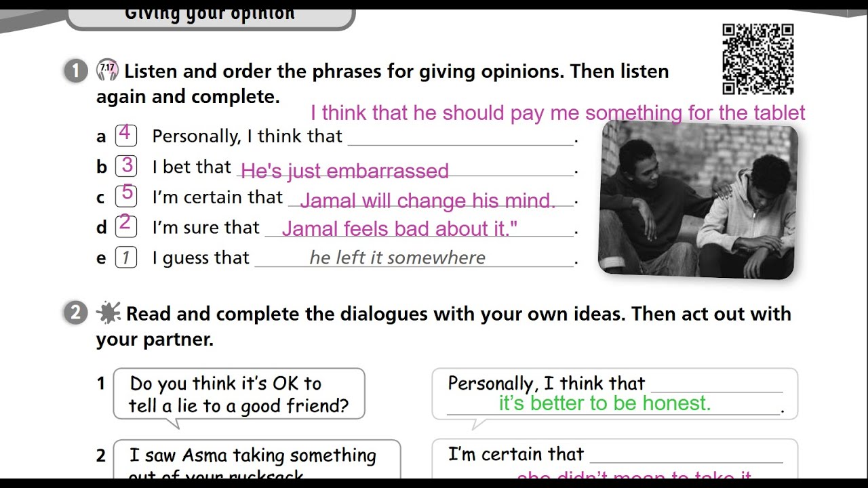Click the 'I bet that' phrase in row b
868x488 pixels.
pos(192,167)
